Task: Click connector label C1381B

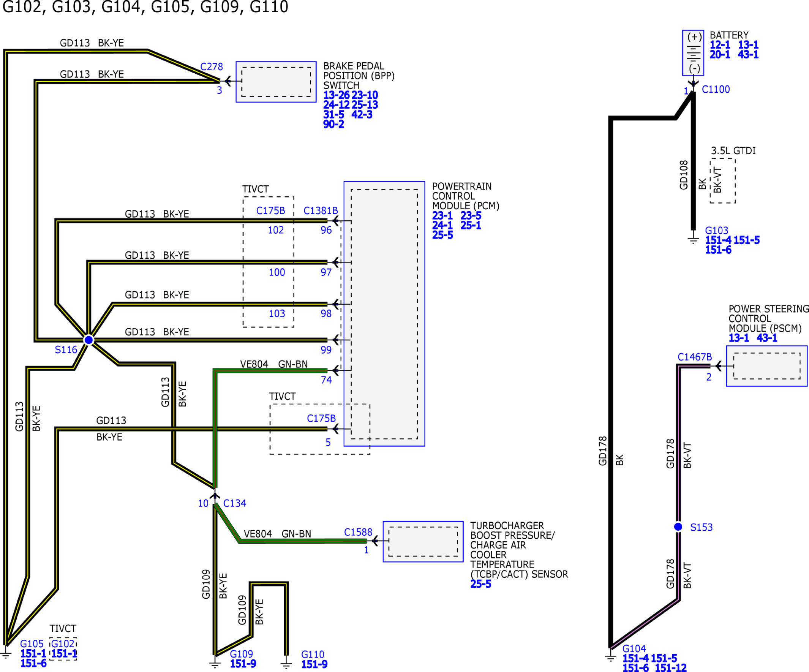Action: coord(321,211)
